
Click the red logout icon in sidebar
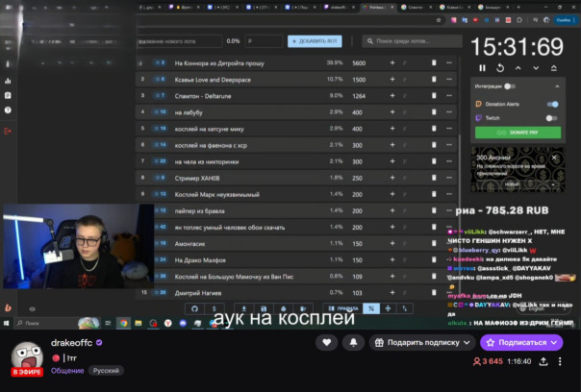(x=8, y=130)
